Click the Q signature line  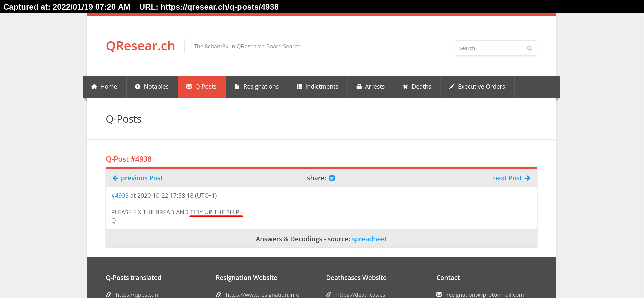pyautogui.click(x=114, y=221)
